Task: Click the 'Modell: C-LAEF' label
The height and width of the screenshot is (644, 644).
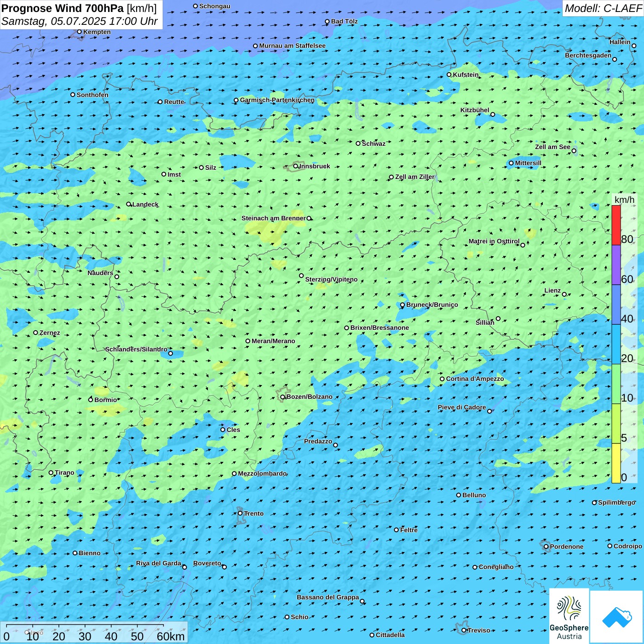Action: click(x=603, y=8)
